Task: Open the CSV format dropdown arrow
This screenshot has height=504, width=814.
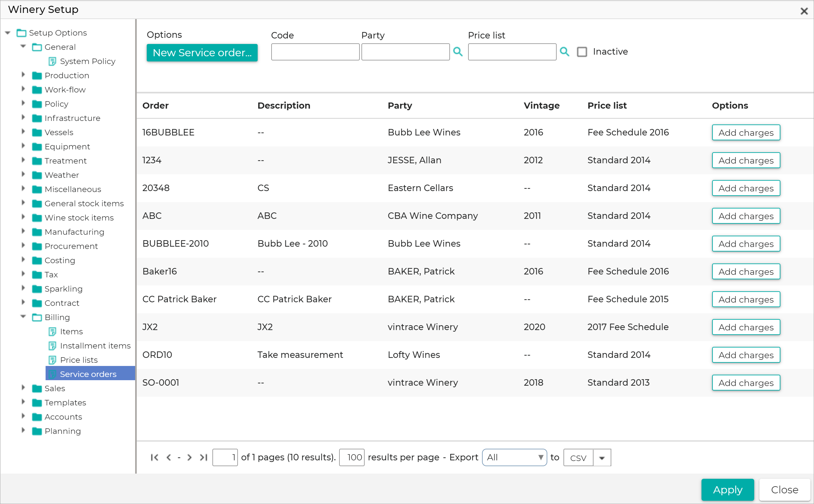Action: [x=602, y=458]
